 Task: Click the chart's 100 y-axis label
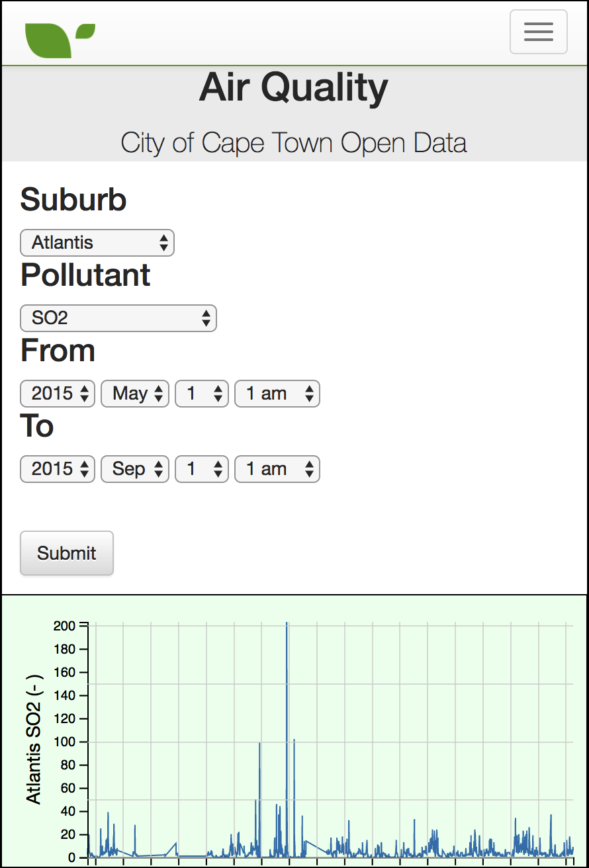68,742
